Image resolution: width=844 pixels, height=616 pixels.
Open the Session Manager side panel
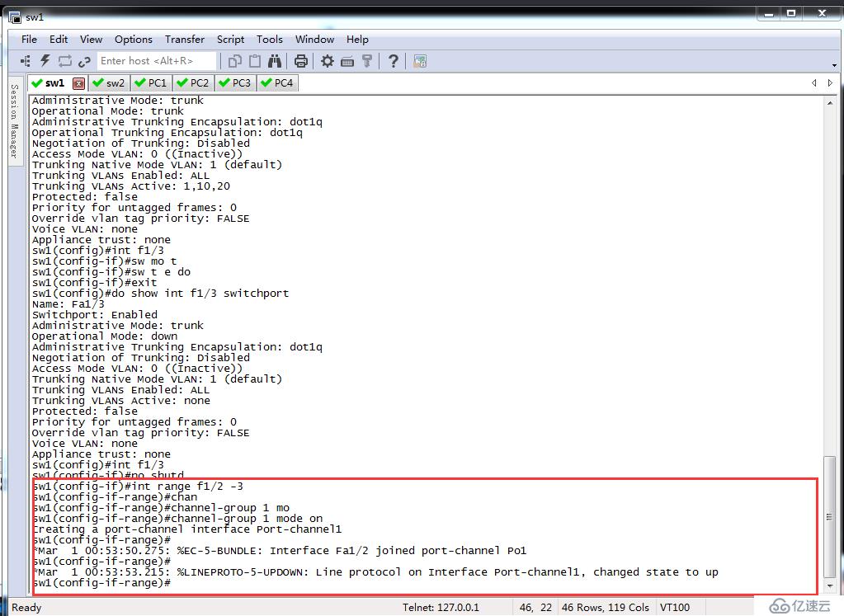tap(15, 121)
